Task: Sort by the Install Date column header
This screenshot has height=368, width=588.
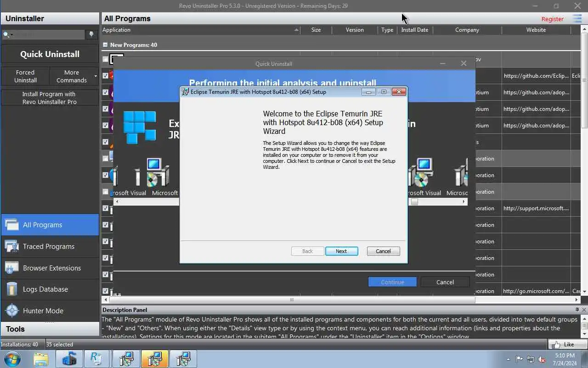Action: pyautogui.click(x=415, y=30)
